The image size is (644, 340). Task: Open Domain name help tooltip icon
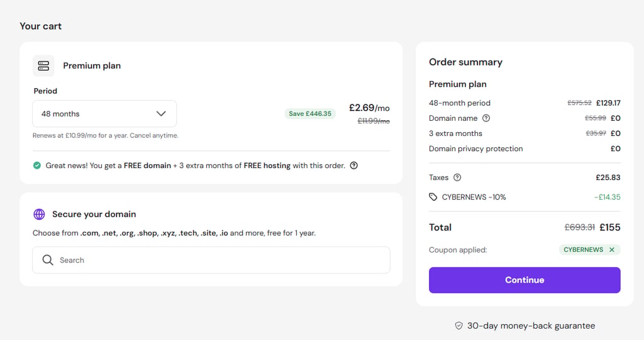(x=486, y=118)
